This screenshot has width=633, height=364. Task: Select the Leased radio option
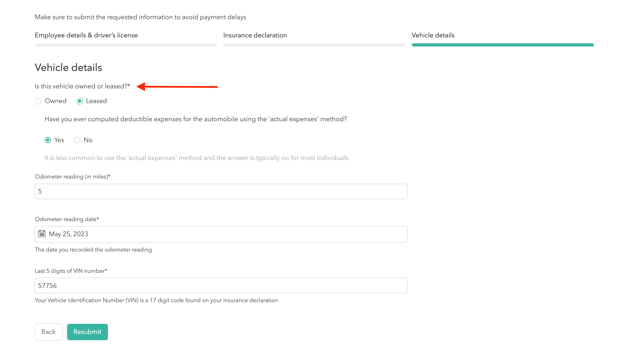click(80, 101)
